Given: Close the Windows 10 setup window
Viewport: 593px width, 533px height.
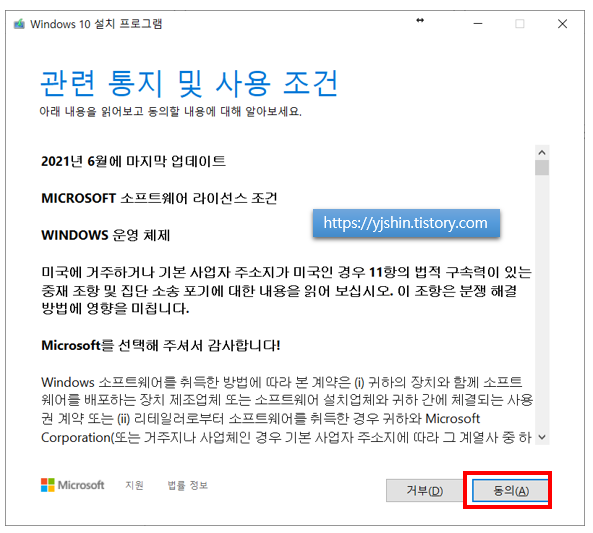Looking at the screenshot, I should point(562,24).
